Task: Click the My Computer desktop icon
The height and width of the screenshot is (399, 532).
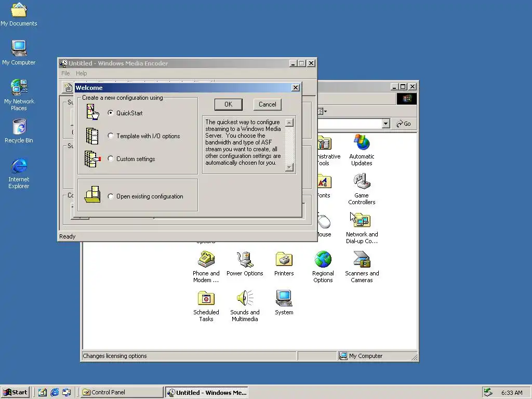Action: point(19,52)
